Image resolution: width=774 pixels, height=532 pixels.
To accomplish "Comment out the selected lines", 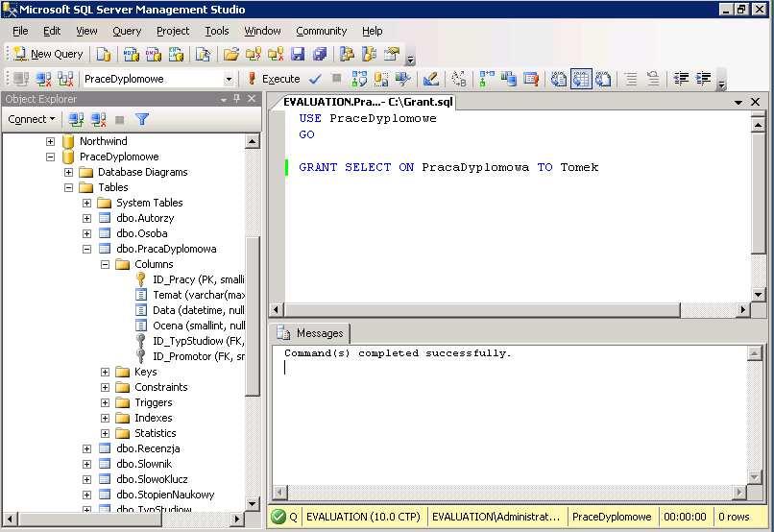I will (631, 79).
